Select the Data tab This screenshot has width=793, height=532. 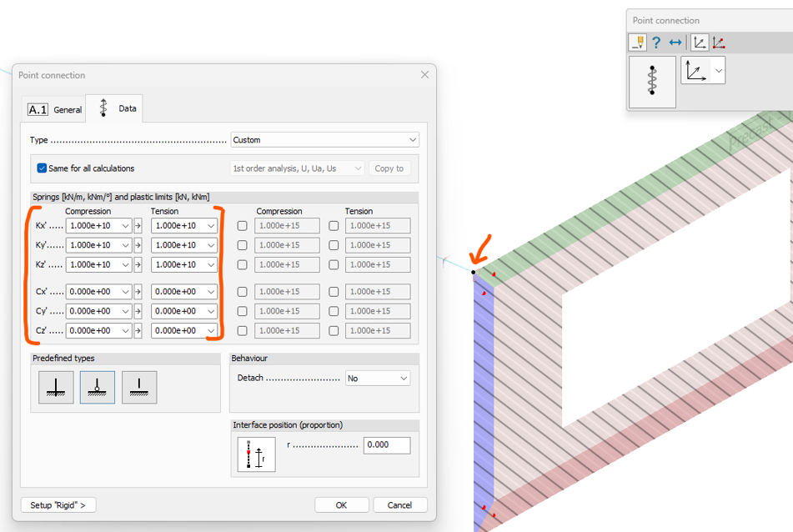(114, 108)
